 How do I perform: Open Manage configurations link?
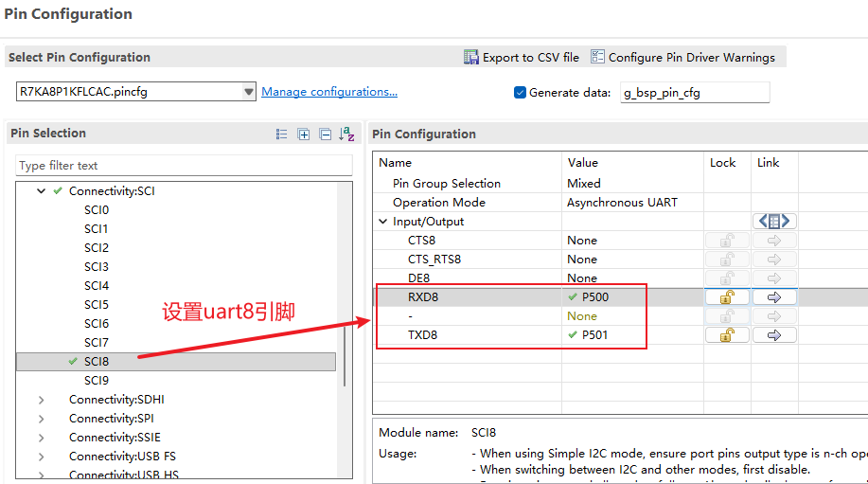click(329, 92)
